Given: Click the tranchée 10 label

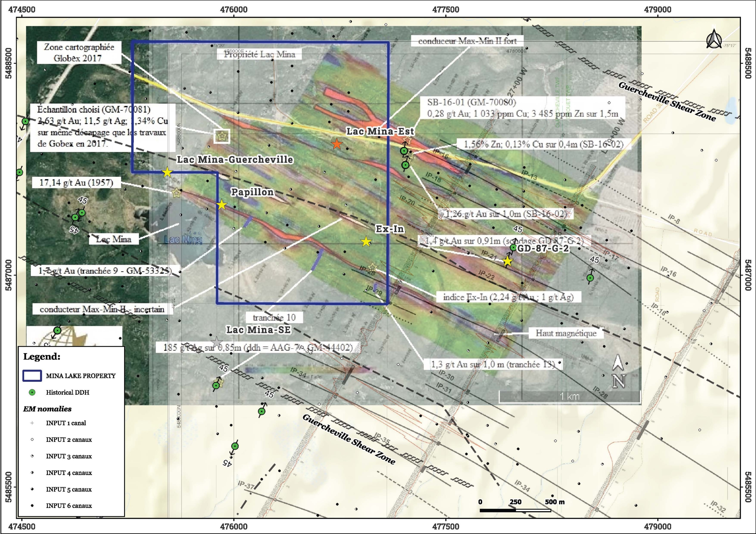Looking at the screenshot, I should [274, 317].
